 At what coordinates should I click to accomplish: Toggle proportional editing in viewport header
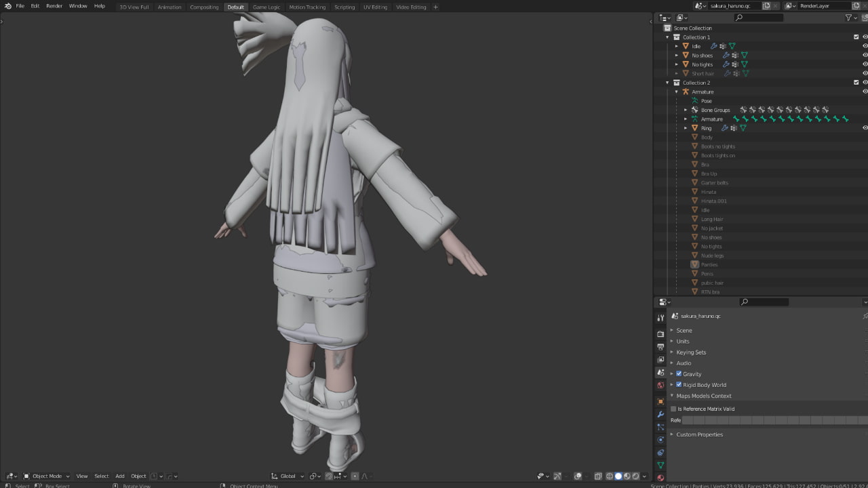[355, 476]
